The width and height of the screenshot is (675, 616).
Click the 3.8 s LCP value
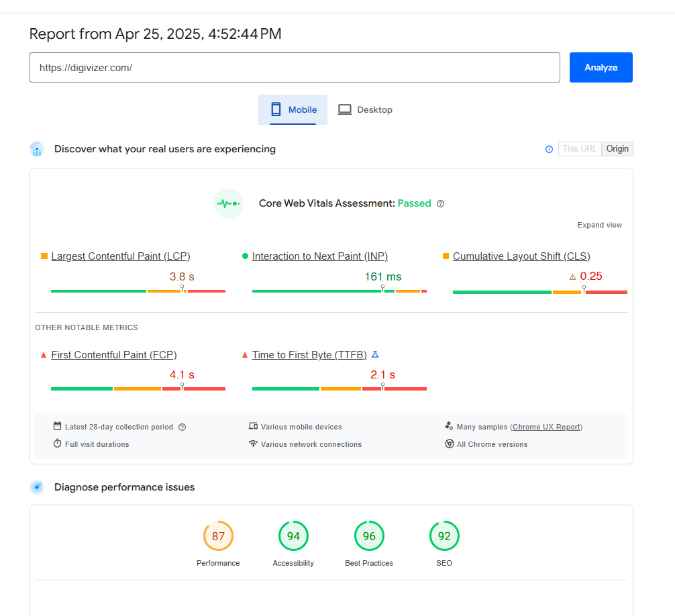[x=182, y=276]
